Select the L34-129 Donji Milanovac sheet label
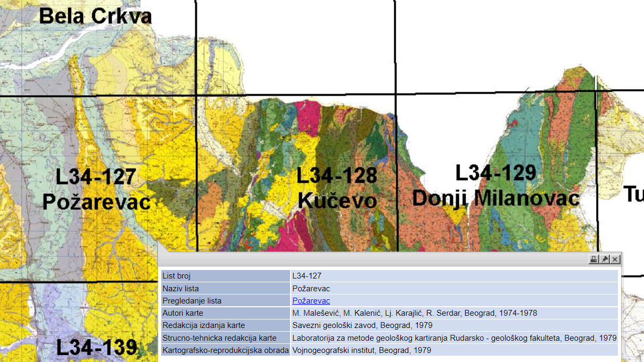Viewport: 644px width, 362px height. click(x=496, y=186)
